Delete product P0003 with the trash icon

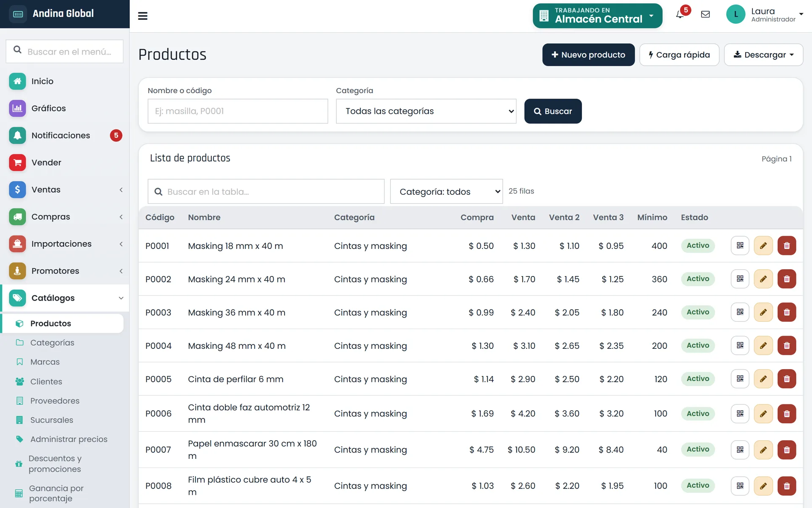tap(787, 312)
